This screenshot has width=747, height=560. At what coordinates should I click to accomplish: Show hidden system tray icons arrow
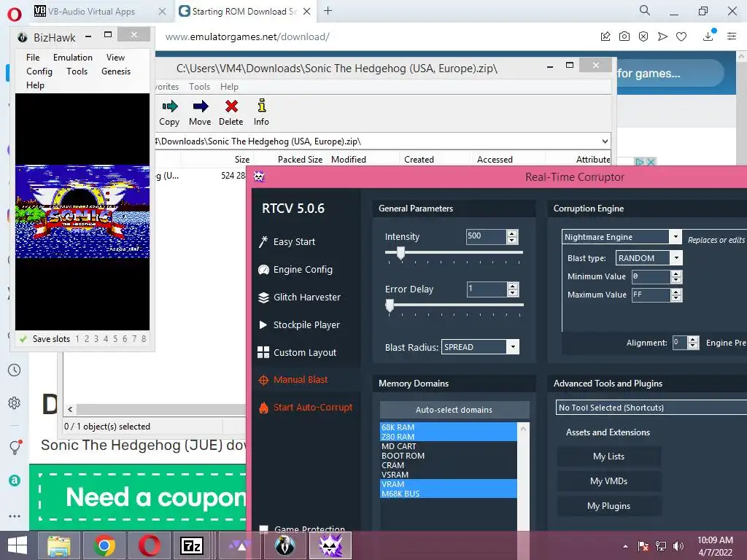coord(625,546)
